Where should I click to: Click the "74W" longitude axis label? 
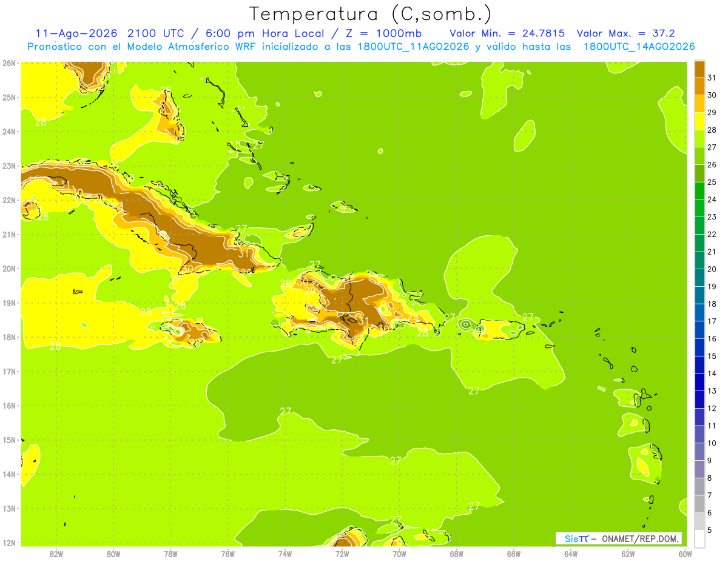coord(285,554)
